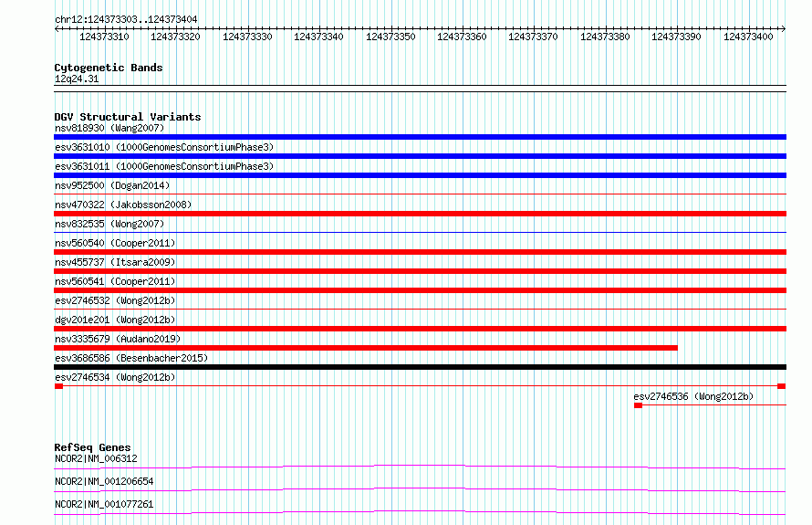812x525 pixels.
Task: Click the nsv470322 (Jakobsson2008) label
Action: (123, 205)
